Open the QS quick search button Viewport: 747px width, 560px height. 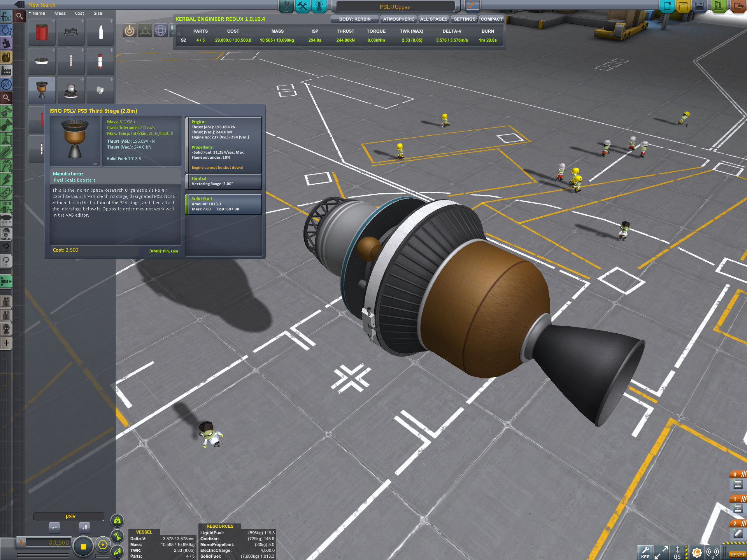(677, 552)
